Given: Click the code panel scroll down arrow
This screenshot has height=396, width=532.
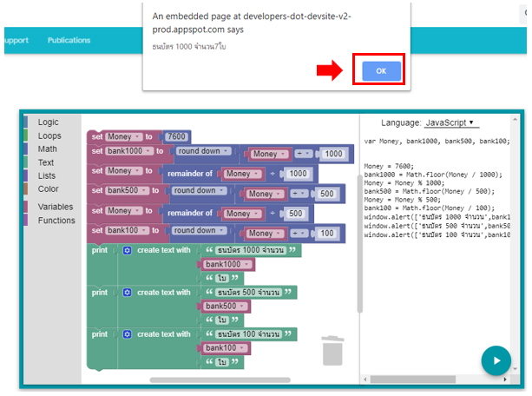Looking at the screenshot, I should click(x=515, y=369).
